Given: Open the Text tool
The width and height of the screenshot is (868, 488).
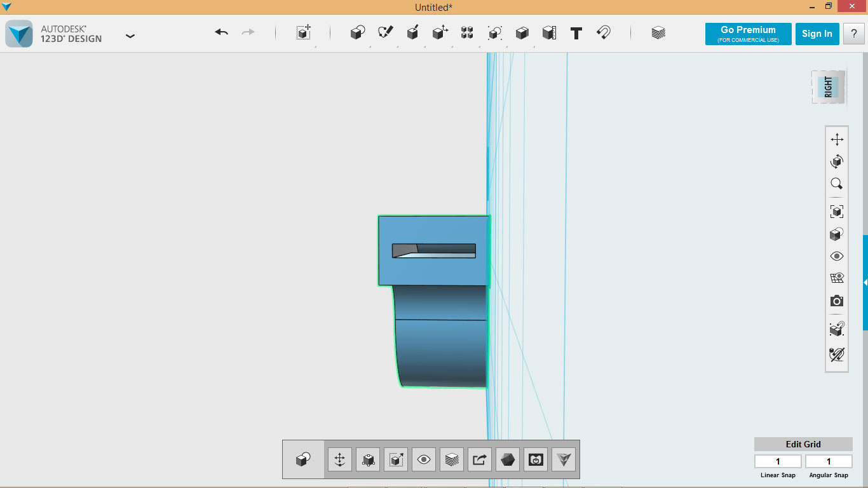Looking at the screenshot, I should click(x=576, y=33).
